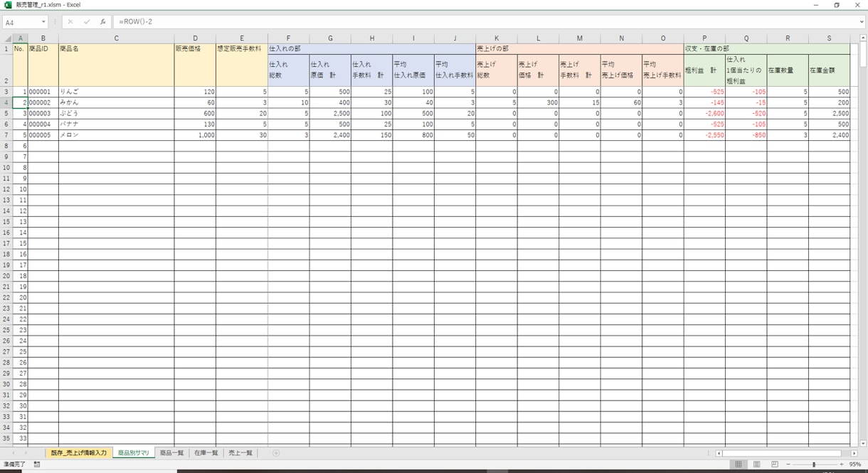Click the zoom slider handle
Image resolution: width=868 pixels, height=473 pixels.
point(814,464)
